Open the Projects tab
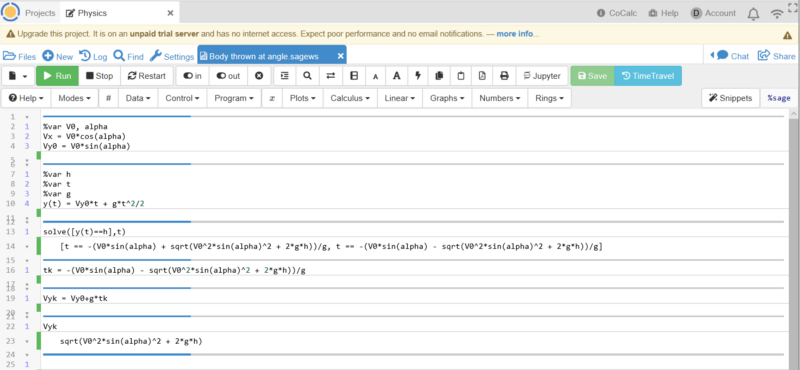The height and width of the screenshot is (370, 800). pyautogui.click(x=40, y=13)
